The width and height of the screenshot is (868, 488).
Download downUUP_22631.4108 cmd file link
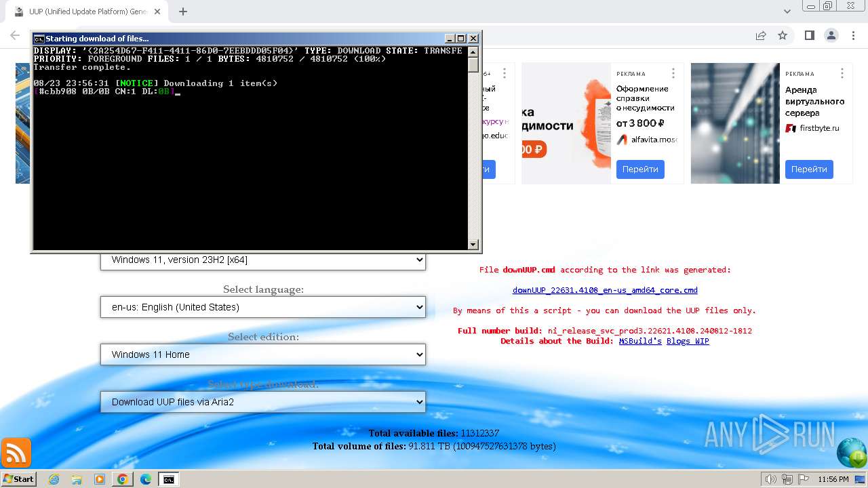click(x=605, y=290)
